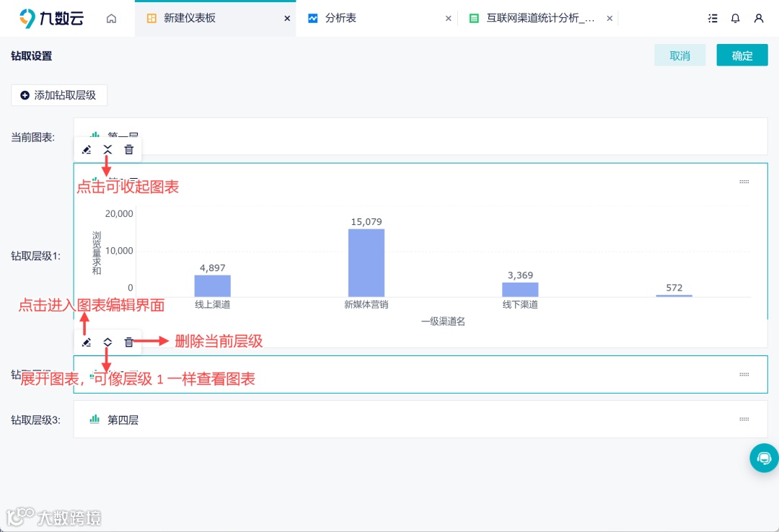Confirm settings with the 确定 button
779x532 pixels.
point(742,55)
